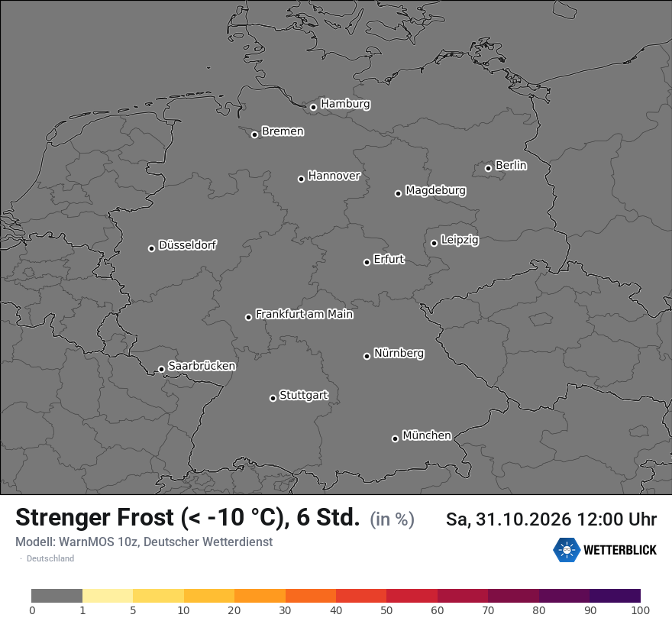Click the Magdeburg map label
The width and height of the screenshot is (672, 634).
[x=436, y=191]
